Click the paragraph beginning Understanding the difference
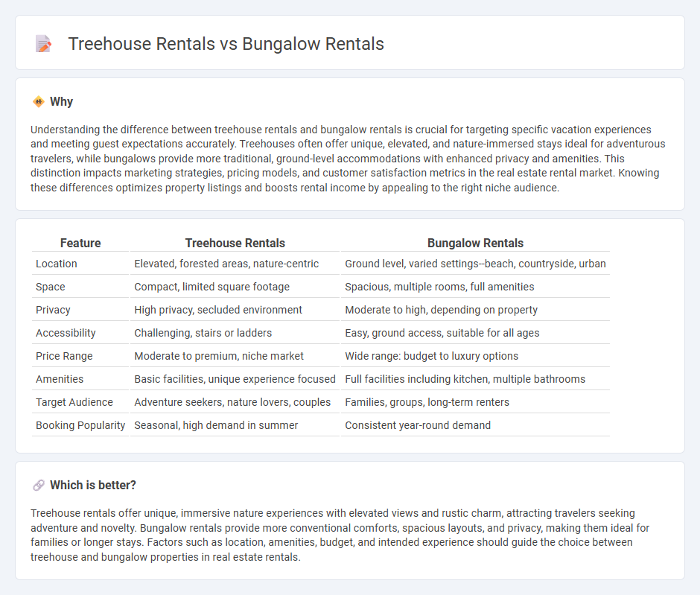Screen dimensions: 700x595 [x=349, y=159]
